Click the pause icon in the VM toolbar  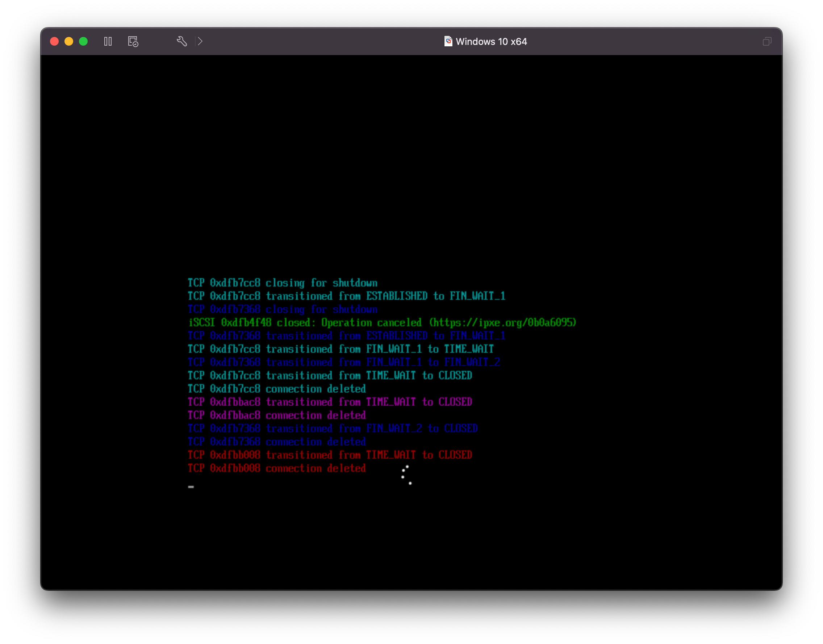108,41
